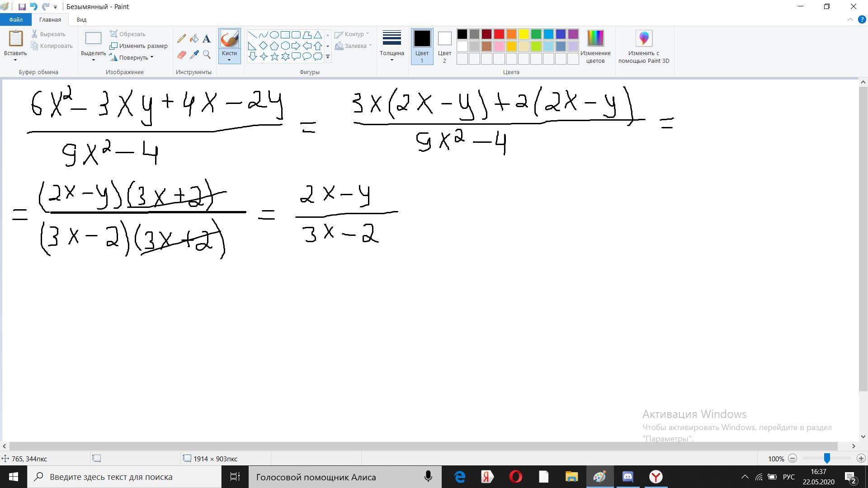Pick the red color swatch

click(x=499, y=34)
